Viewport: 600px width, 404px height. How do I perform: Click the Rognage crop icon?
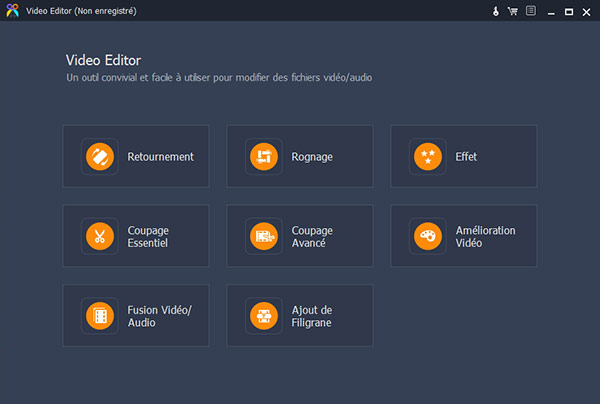pyautogui.click(x=264, y=156)
